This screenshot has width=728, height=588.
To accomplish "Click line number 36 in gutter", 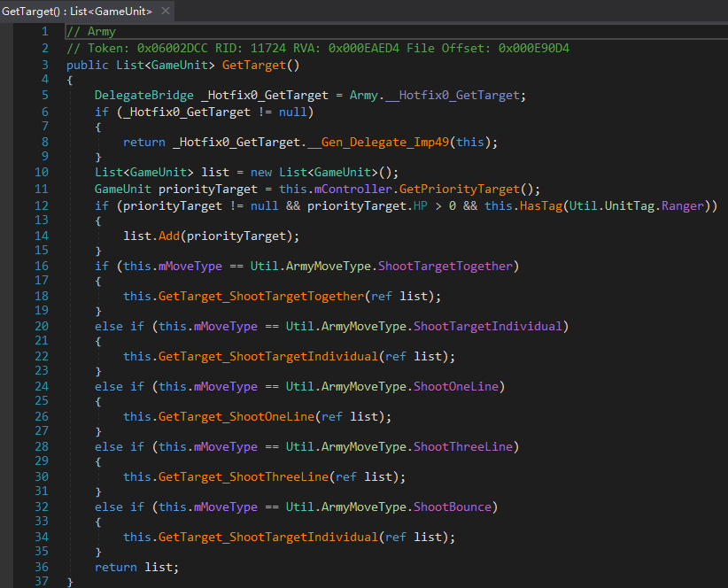I will coord(42,567).
